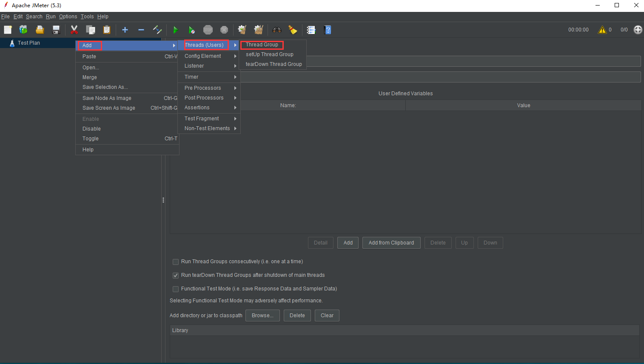Open the Tools menu

[87, 17]
